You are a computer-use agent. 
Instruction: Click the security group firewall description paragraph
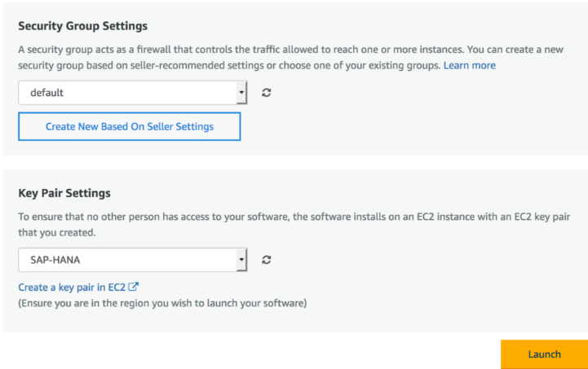click(x=290, y=57)
